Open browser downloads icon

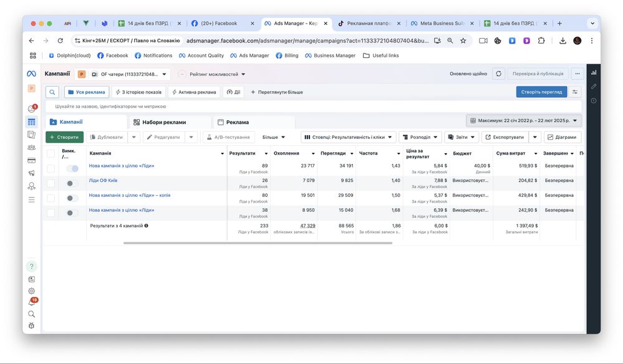click(x=563, y=41)
